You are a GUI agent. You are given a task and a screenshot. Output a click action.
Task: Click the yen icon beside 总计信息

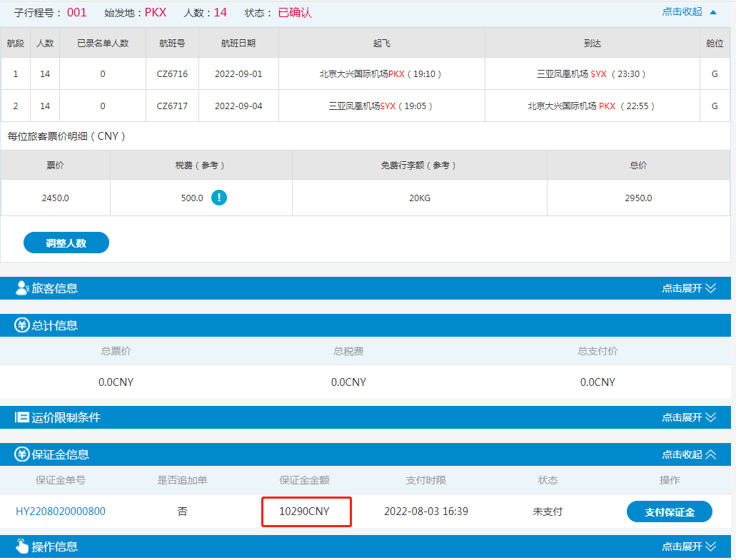[x=22, y=325]
